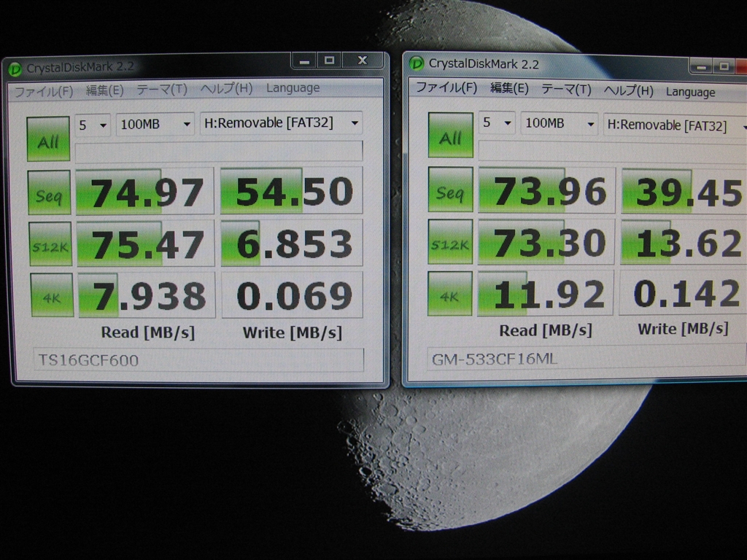Open Language menu in right window
747x560 pixels.
point(690,92)
